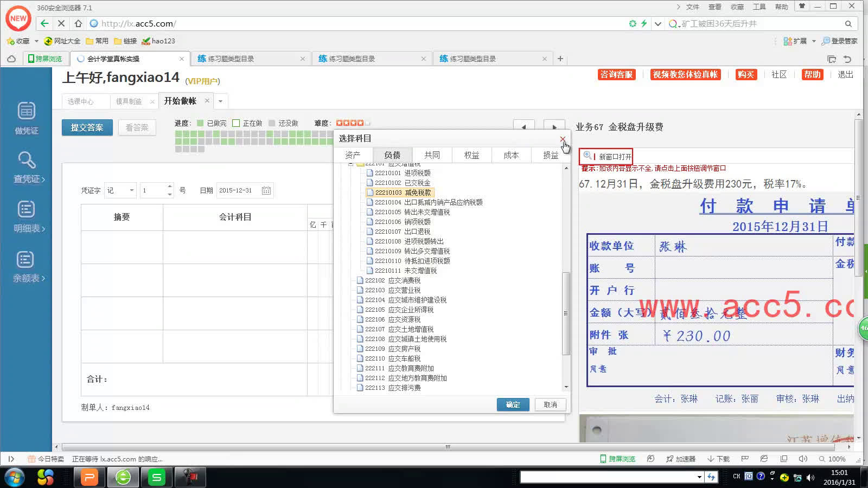The width and height of the screenshot is (868, 488).
Task: Switch to the 资产 tab
Action: coord(353,155)
